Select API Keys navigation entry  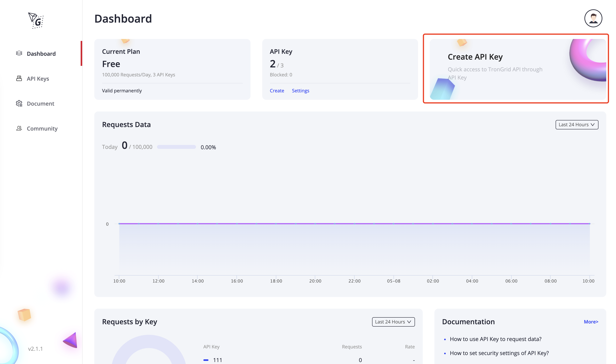[38, 79]
